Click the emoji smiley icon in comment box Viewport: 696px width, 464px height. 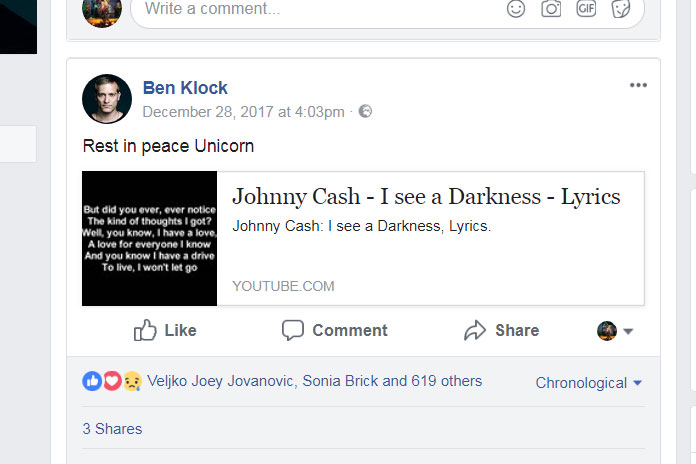coord(516,9)
